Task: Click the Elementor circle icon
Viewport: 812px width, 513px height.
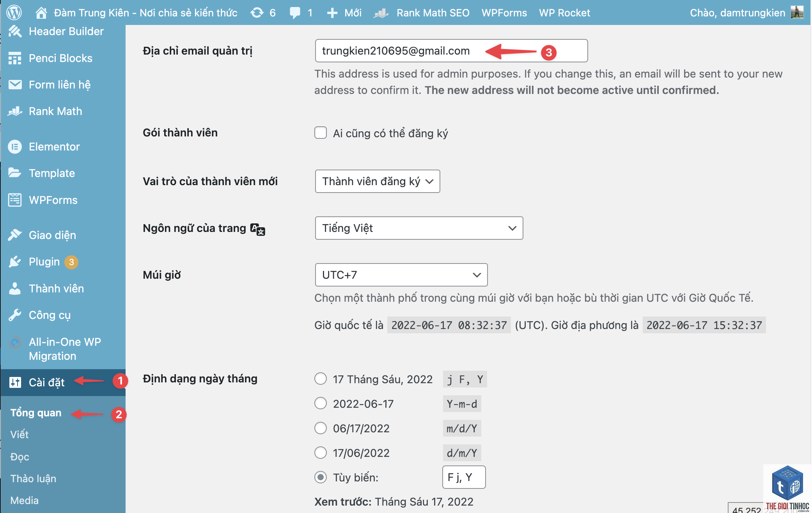Action: [x=15, y=147]
